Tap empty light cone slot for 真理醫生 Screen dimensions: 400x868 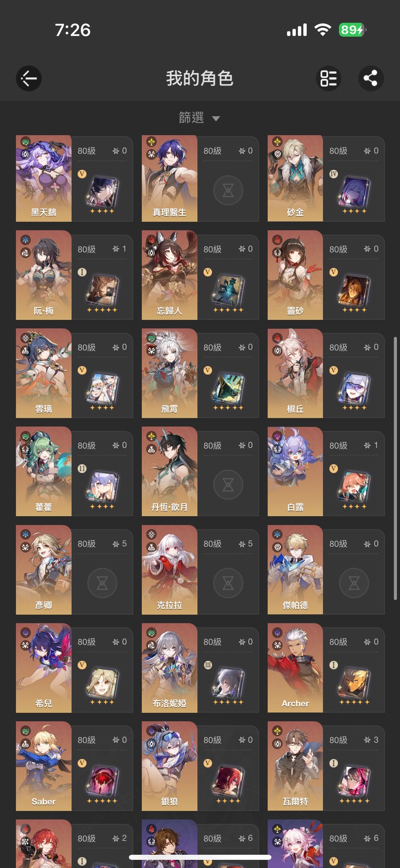(228, 191)
